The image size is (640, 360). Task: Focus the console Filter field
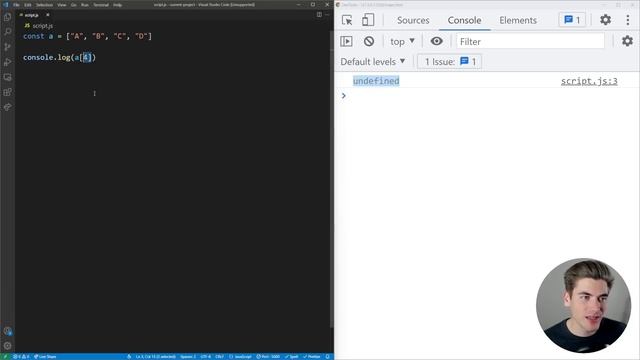pos(530,41)
